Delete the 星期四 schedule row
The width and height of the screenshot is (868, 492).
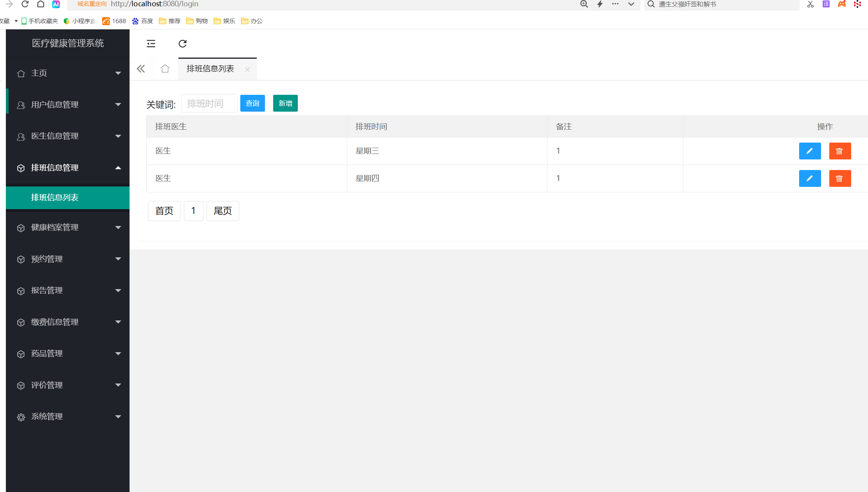pos(840,179)
